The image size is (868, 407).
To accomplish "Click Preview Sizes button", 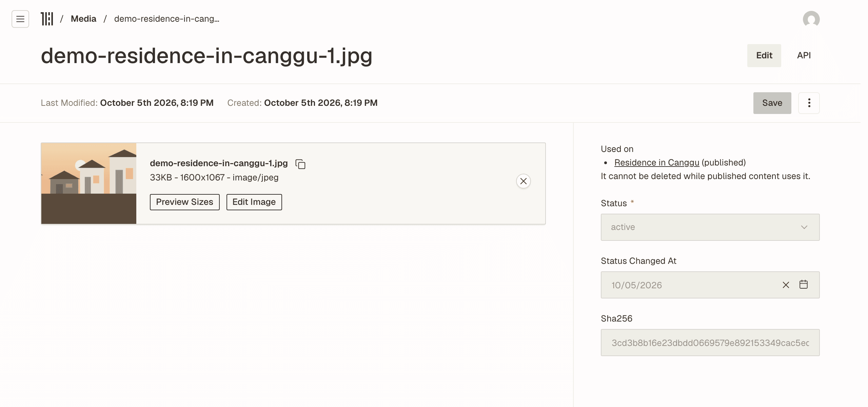I will coord(185,202).
